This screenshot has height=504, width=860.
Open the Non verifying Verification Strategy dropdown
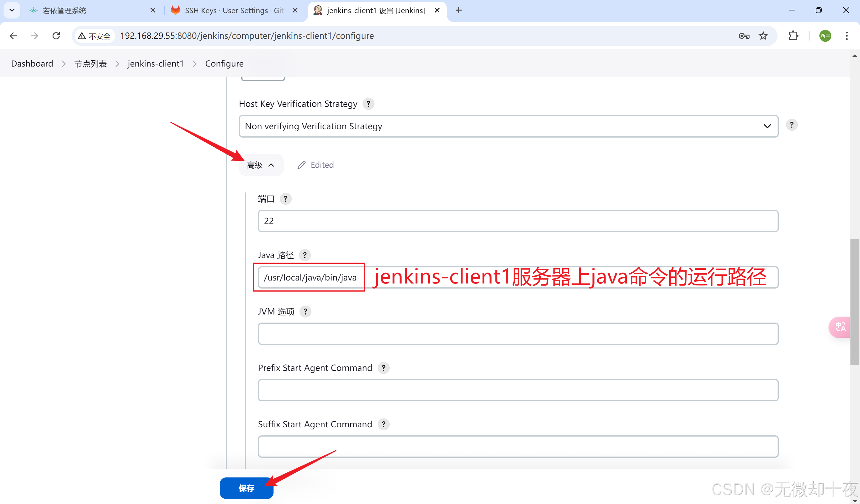pyautogui.click(x=508, y=126)
